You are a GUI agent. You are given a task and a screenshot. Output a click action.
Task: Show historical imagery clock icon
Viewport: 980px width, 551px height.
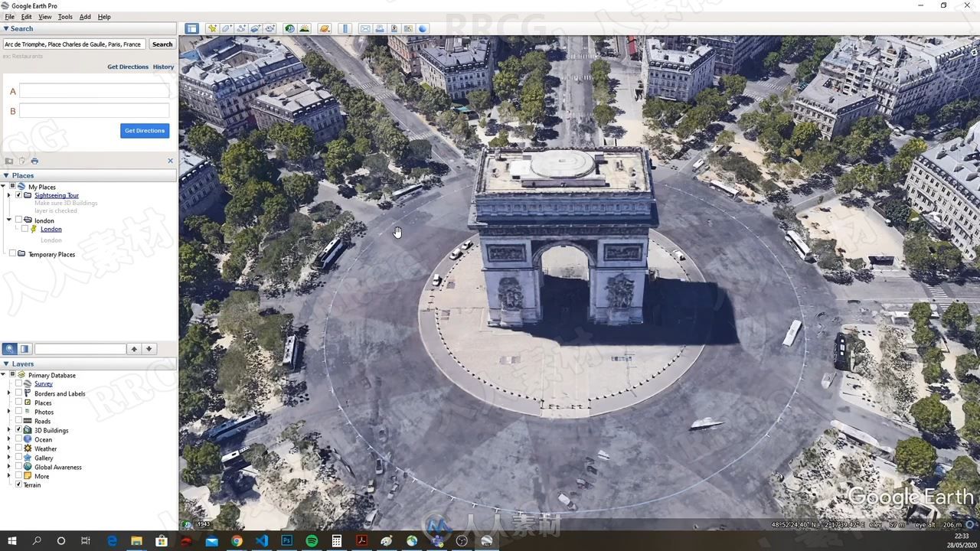pyautogui.click(x=289, y=28)
